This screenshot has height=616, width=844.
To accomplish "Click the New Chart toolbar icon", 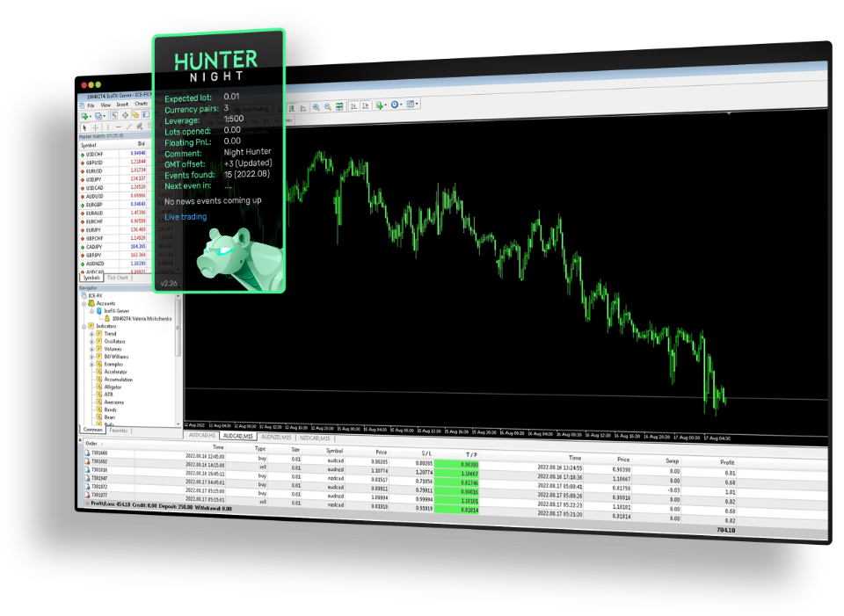I will click(x=85, y=116).
